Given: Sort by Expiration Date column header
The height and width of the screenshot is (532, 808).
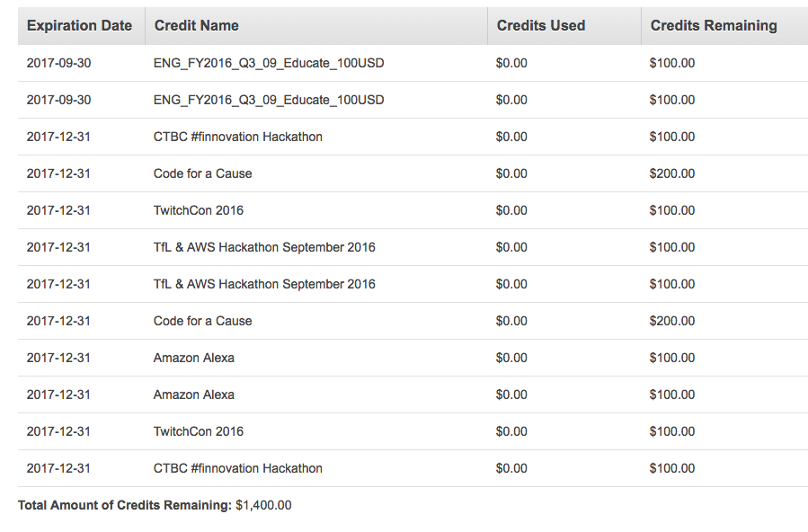Looking at the screenshot, I should (x=79, y=26).
